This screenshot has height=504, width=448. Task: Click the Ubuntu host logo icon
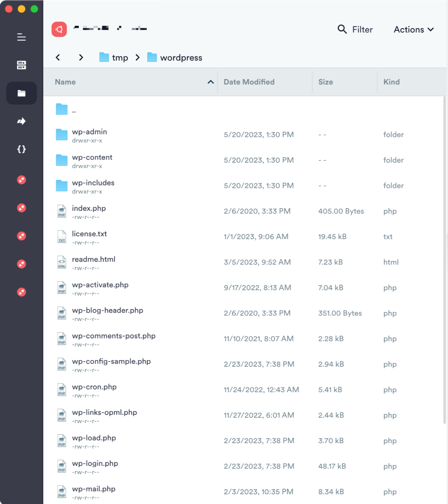pyautogui.click(x=59, y=29)
